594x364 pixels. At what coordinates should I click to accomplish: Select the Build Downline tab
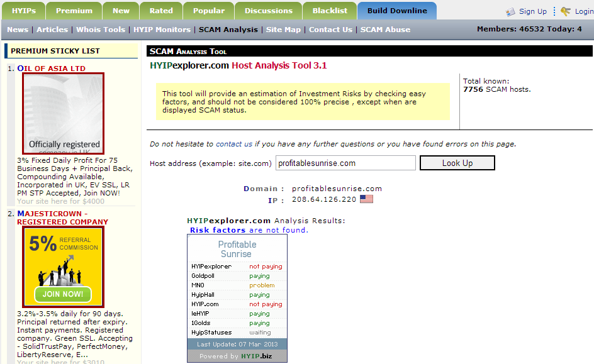397,11
